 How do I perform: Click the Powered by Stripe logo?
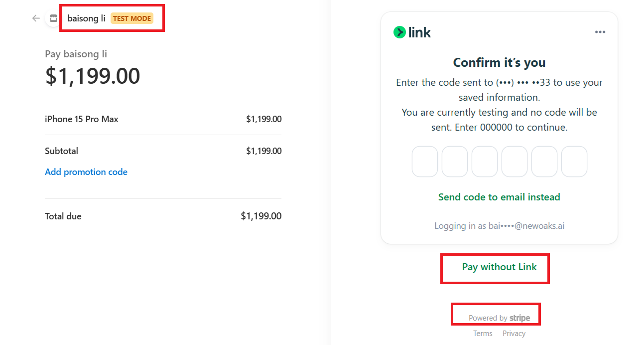(x=499, y=318)
